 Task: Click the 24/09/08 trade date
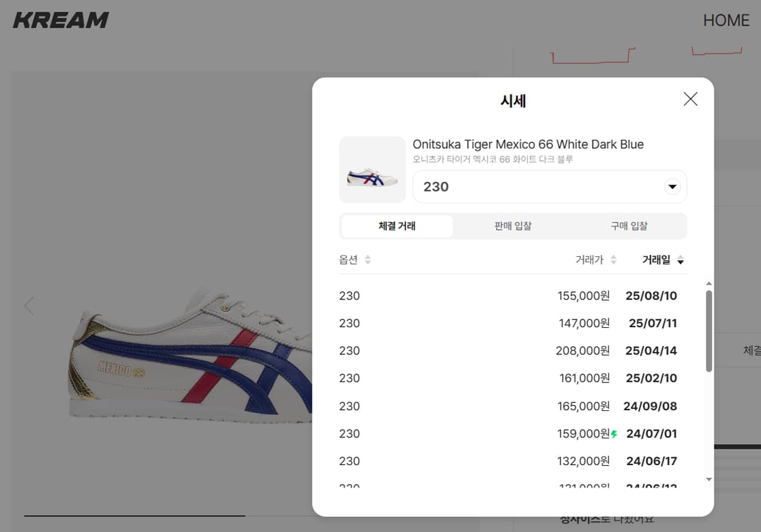point(650,406)
